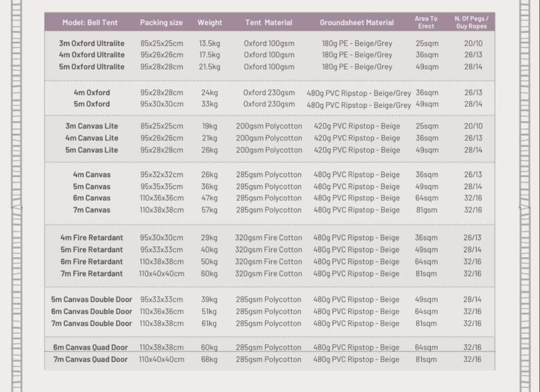Viewport: 540px width, 392px height.
Task: Click the '33kg' weight of 5m Oxford
Action: [x=209, y=104]
